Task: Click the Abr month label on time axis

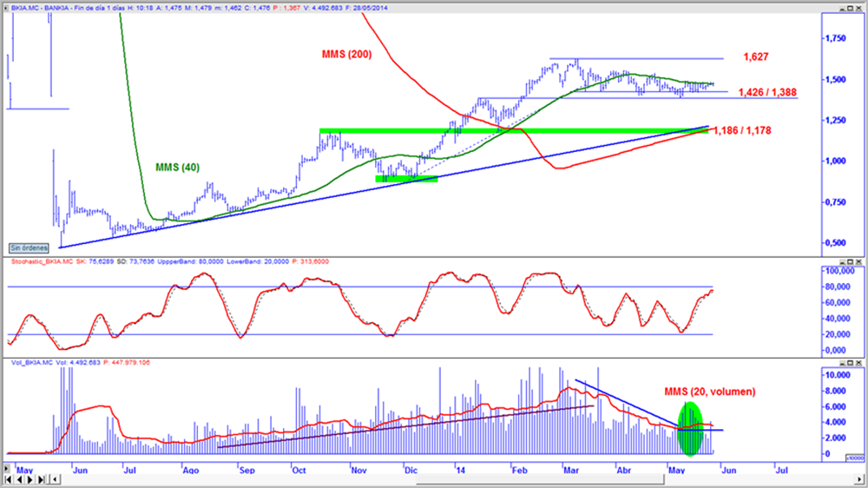Action: coord(623,471)
